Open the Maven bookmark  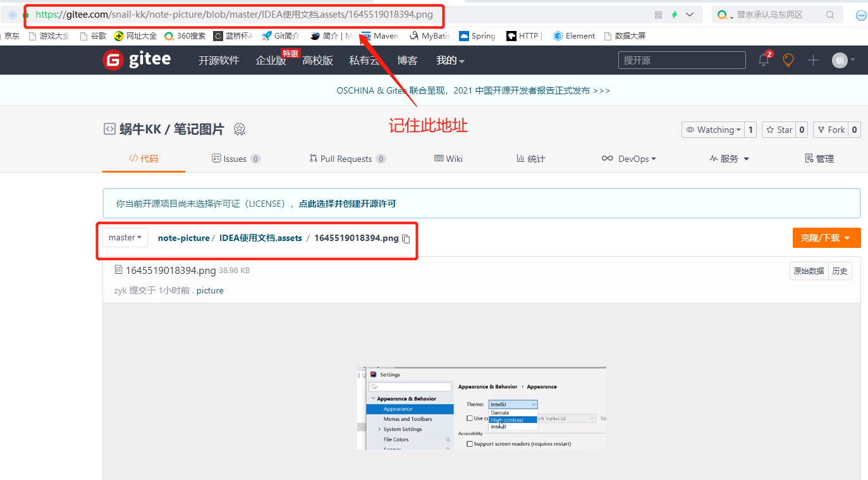click(379, 36)
